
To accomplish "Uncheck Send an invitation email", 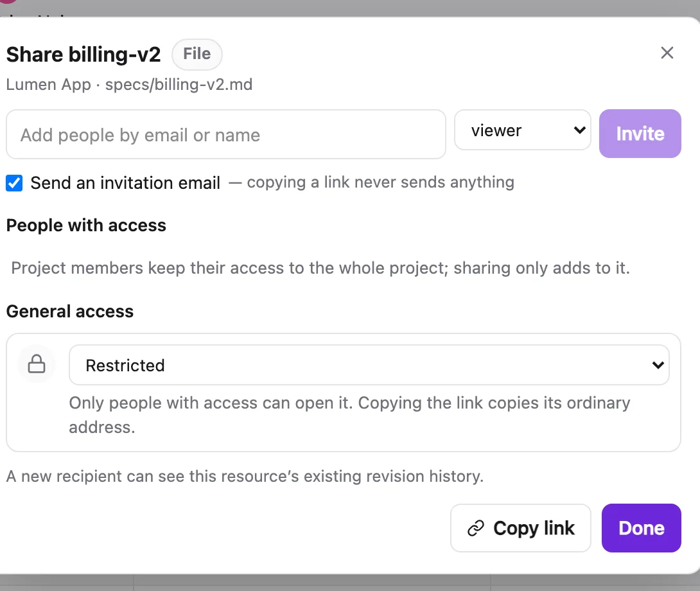I will 14,182.
